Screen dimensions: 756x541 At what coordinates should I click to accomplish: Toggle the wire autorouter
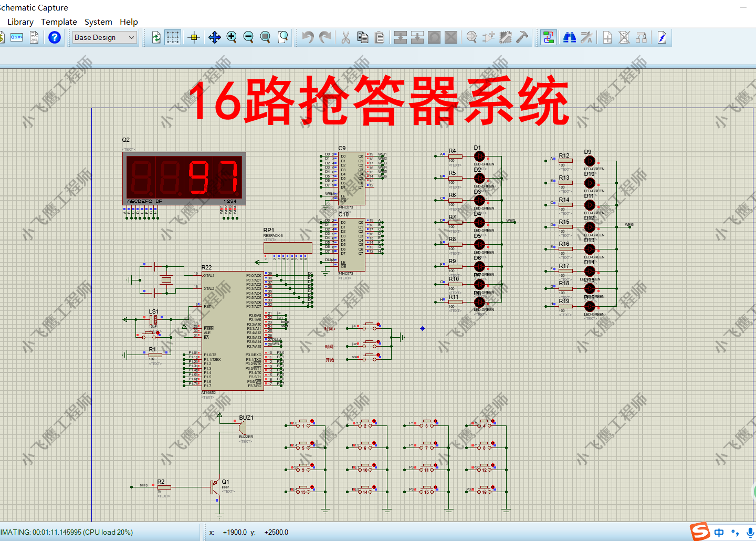549,37
